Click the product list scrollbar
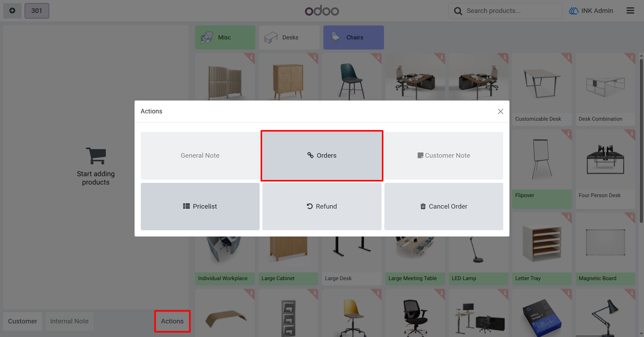Image resolution: width=644 pixels, height=337 pixels. click(x=641, y=141)
